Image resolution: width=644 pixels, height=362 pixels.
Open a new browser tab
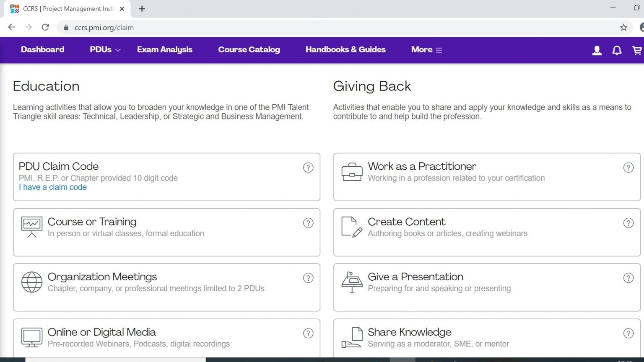[x=142, y=9]
